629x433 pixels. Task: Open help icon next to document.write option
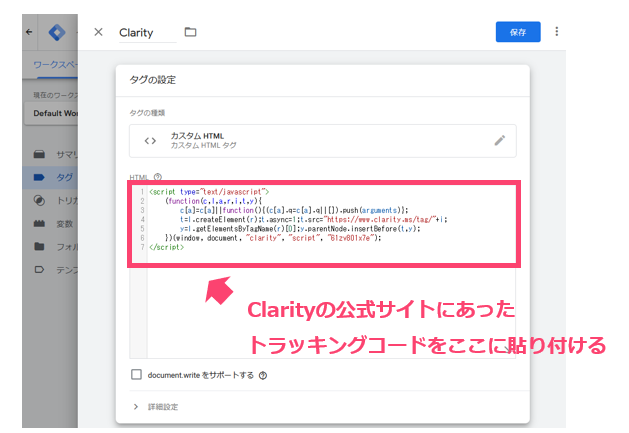263,375
